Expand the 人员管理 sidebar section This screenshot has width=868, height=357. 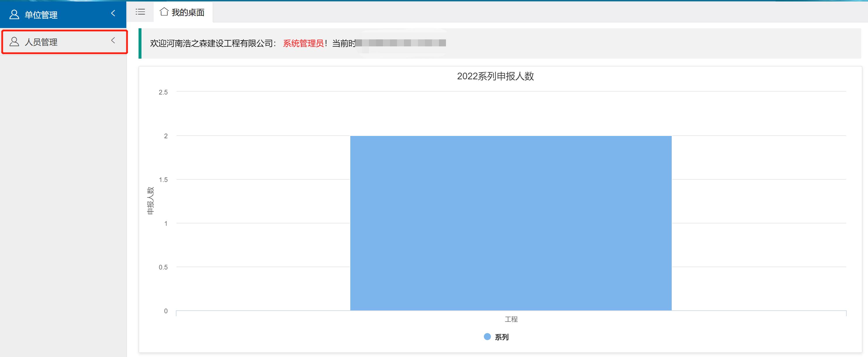[x=113, y=41]
